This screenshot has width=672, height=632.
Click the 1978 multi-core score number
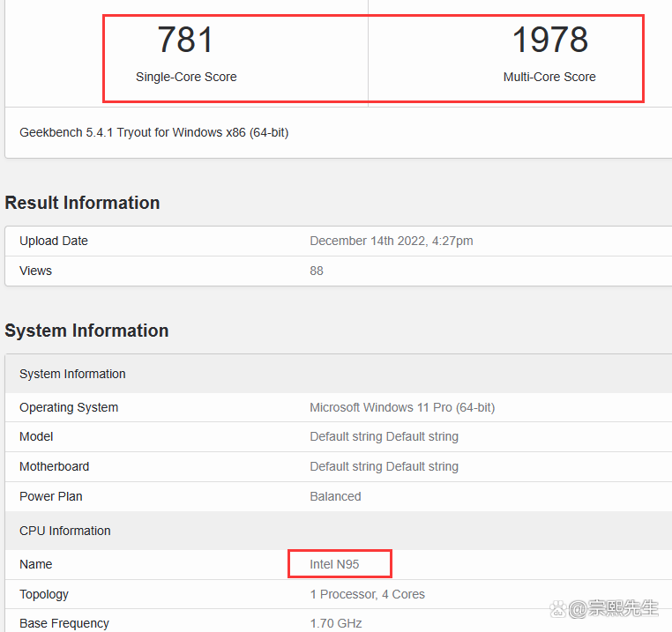pyautogui.click(x=549, y=41)
